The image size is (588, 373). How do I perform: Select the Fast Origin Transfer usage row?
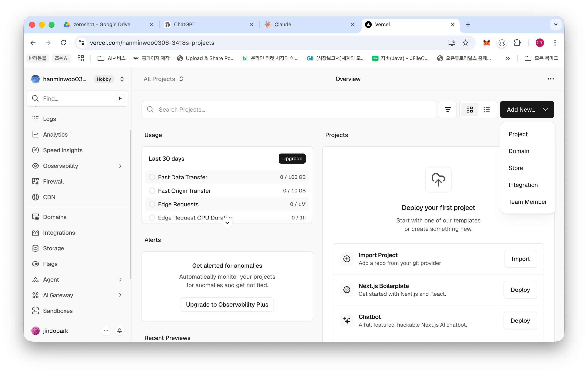tap(227, 191)
